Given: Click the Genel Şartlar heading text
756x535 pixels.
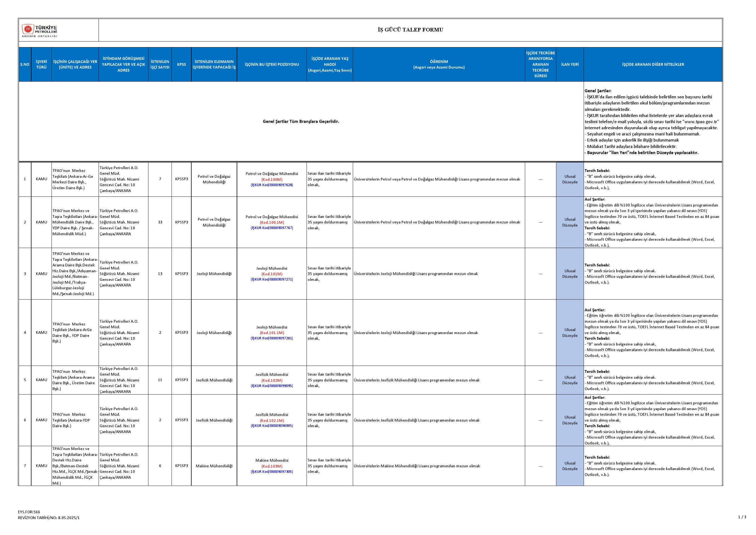Looking at the screenshot, I should coord(598,91).
